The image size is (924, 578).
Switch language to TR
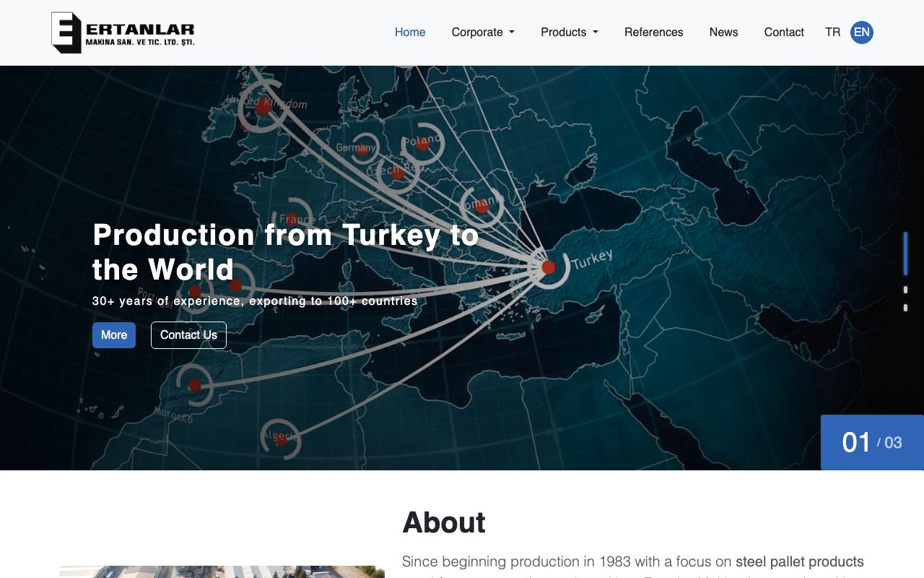point(833,33)
